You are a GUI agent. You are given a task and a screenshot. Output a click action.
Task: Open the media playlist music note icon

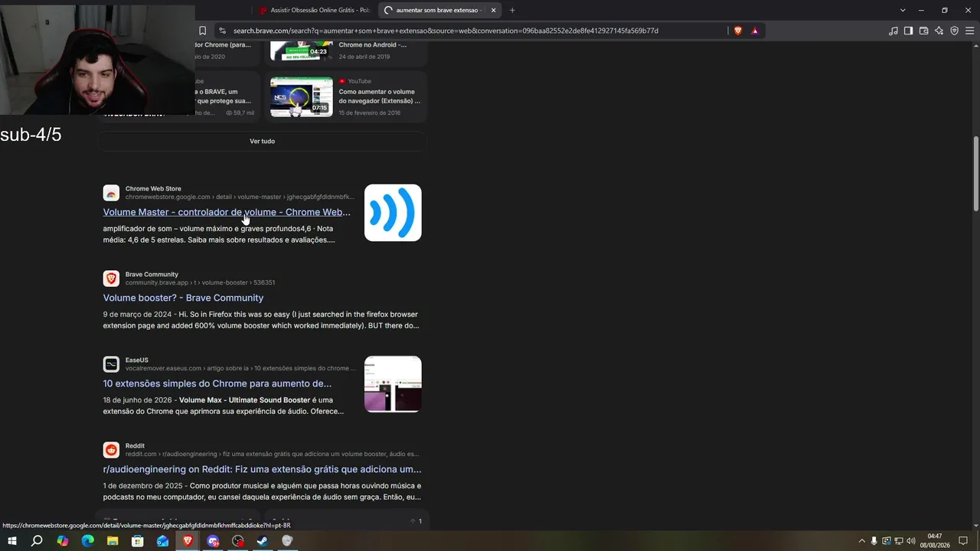[x=893, y=31]
